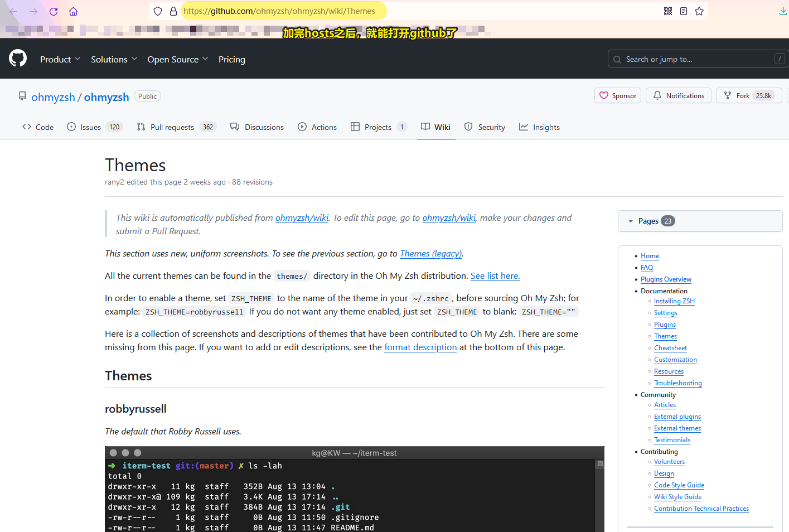Viewport: 789px width, 532px height.
Task: Open the Issues tab
Action: 94,127
